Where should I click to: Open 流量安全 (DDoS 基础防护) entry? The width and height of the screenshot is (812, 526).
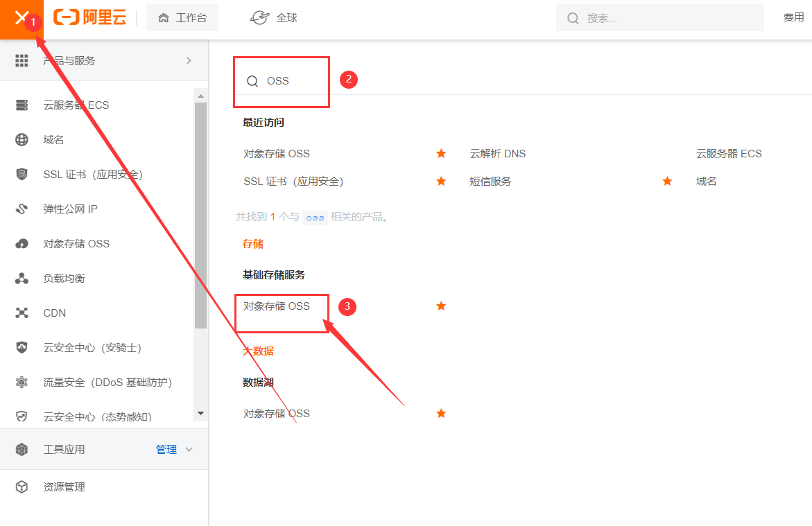(107, 383)
